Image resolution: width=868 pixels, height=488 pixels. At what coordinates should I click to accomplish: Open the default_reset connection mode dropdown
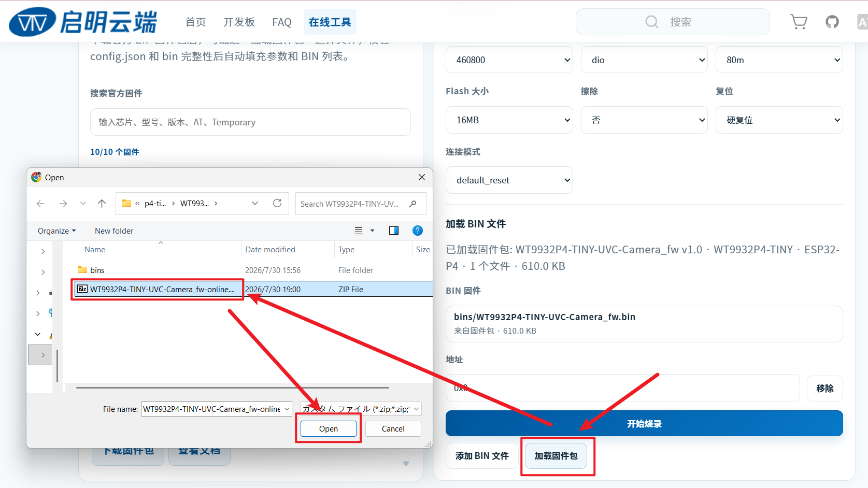coord(509,180)
